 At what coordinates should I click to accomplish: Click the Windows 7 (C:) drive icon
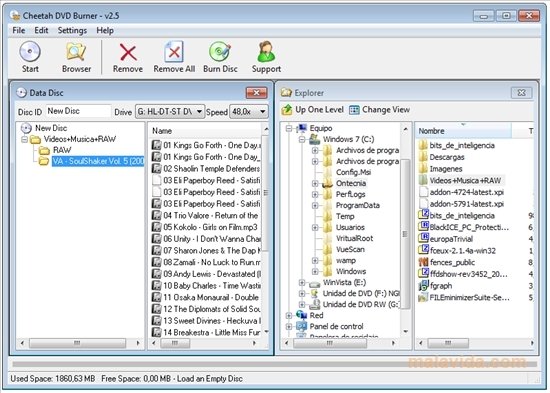tap(315, 139)
